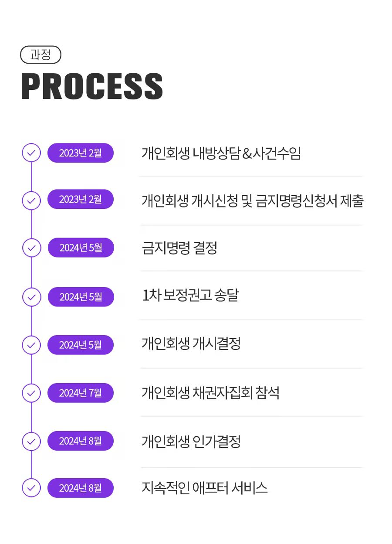Click the 과정 badge above PROCESS
This screenshot has width=392, height=544.
tap(41, 55)
